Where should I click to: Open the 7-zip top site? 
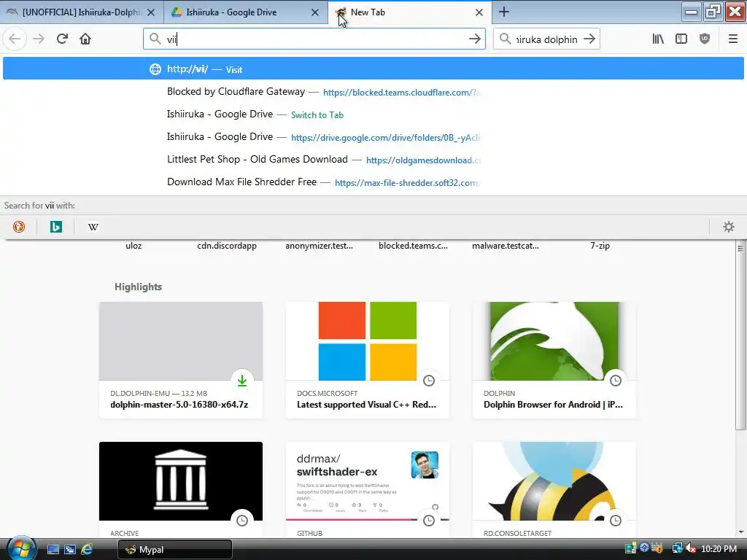coord(600,246)
